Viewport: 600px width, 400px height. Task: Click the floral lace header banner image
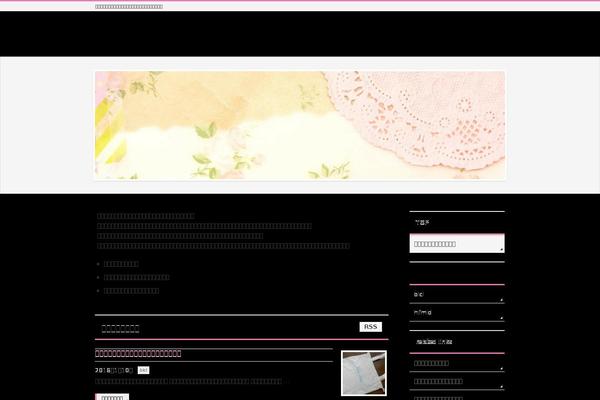point(300,125)
